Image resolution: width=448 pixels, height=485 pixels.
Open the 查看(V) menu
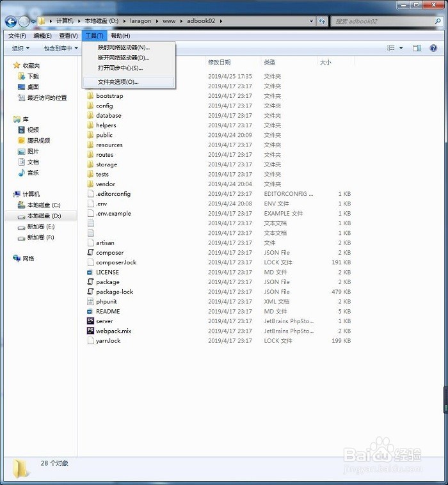coord(68,36)
